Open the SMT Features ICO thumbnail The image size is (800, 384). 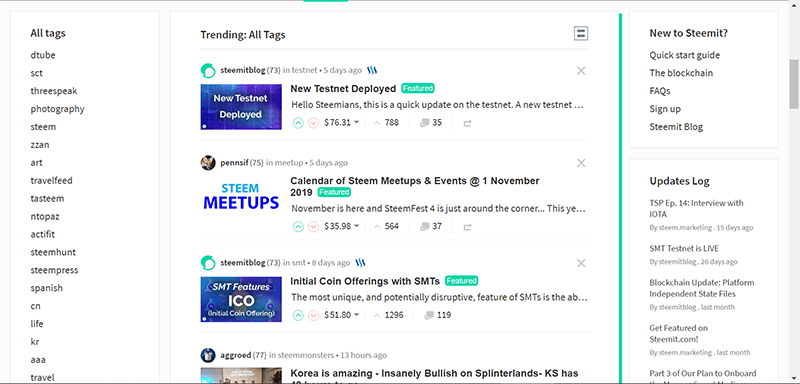click(x=241, y=299)
